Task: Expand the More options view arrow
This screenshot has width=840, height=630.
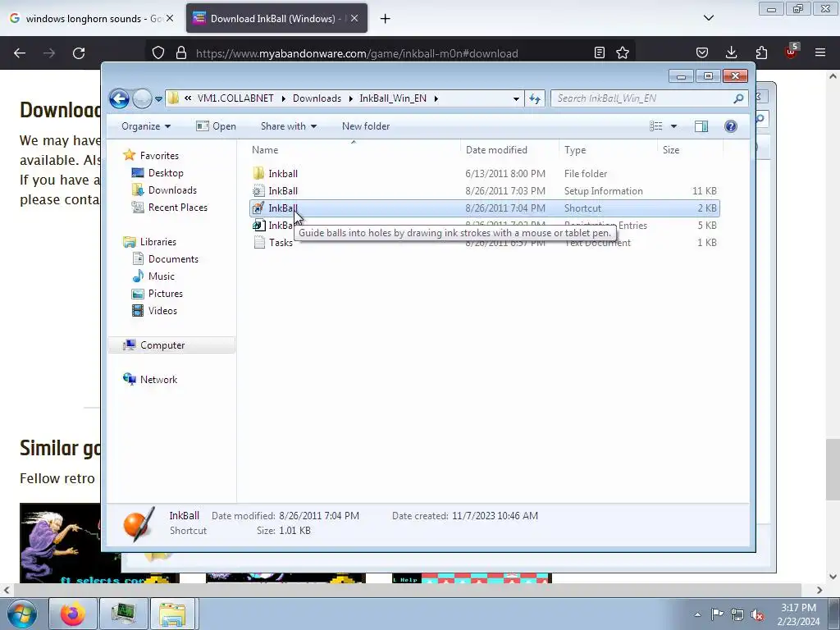Action: pyautogui.click(x=674, y=126)
